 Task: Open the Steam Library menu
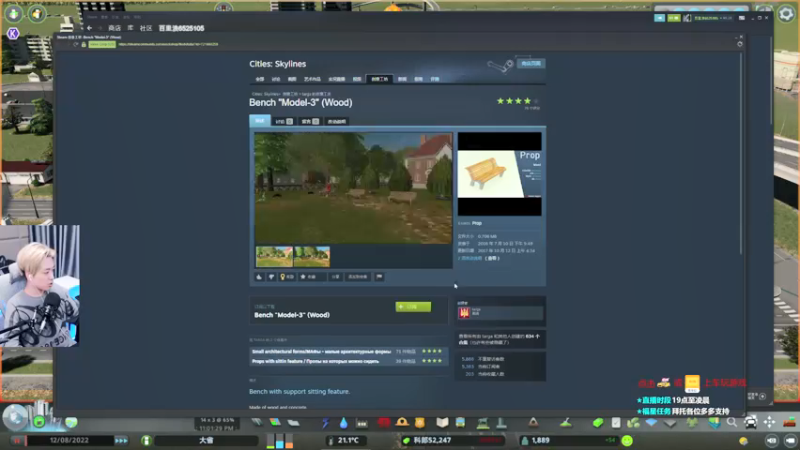tap(130, 28)
